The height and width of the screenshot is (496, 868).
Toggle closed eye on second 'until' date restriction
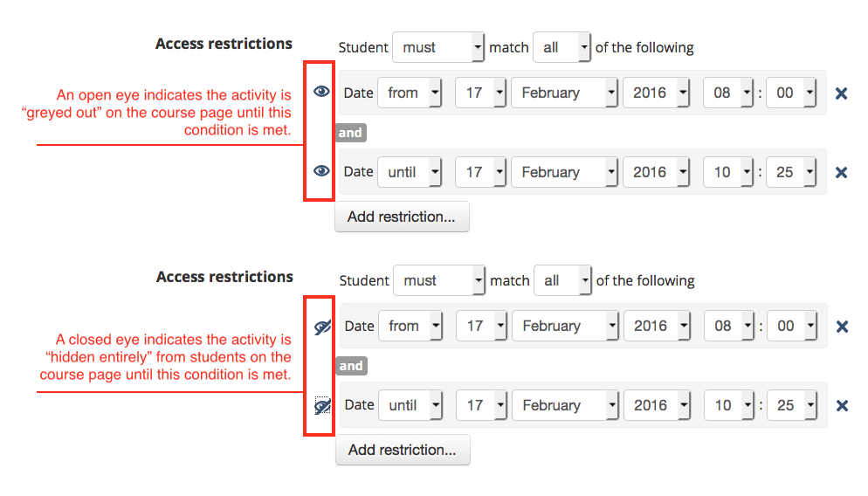click(322, 406)
